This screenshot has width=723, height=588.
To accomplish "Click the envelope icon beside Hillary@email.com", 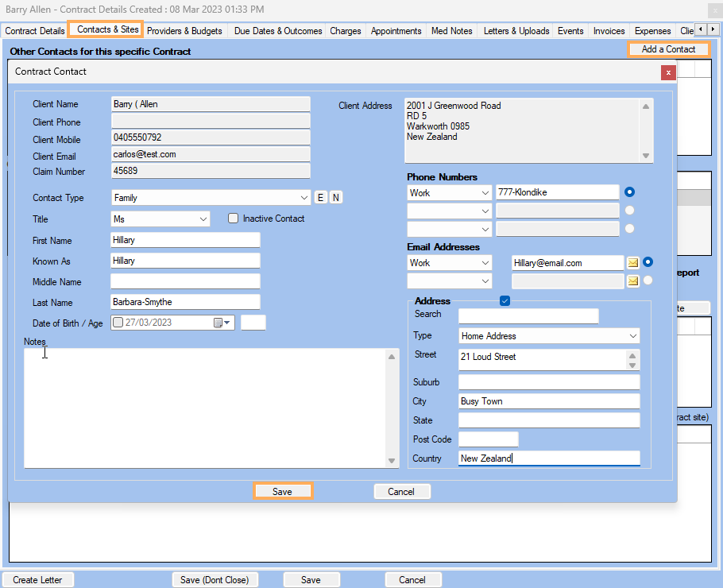I will [x=633, y=261].
